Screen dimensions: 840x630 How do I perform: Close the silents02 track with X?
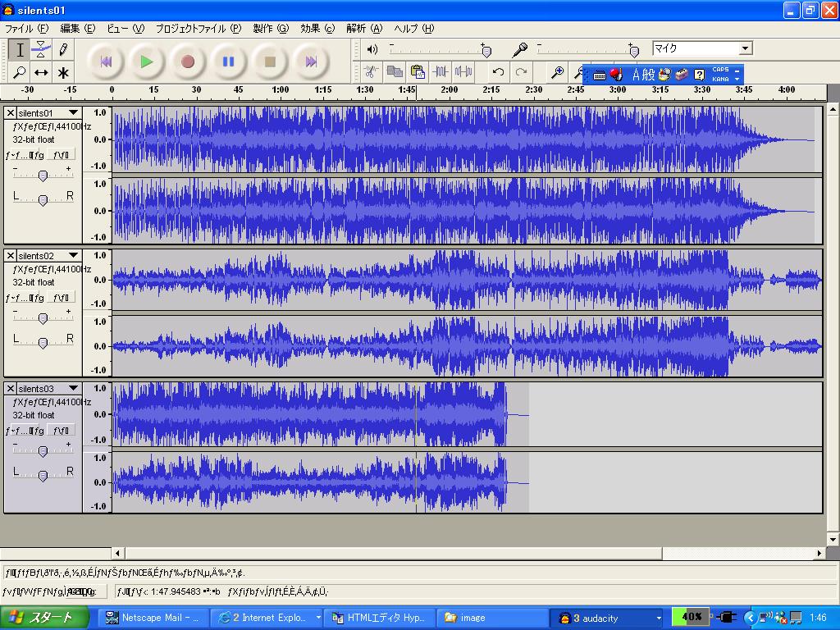click(x=10, y=256)
